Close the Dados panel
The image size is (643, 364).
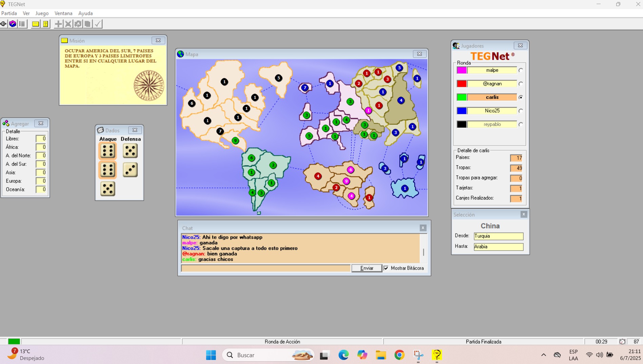135,130
